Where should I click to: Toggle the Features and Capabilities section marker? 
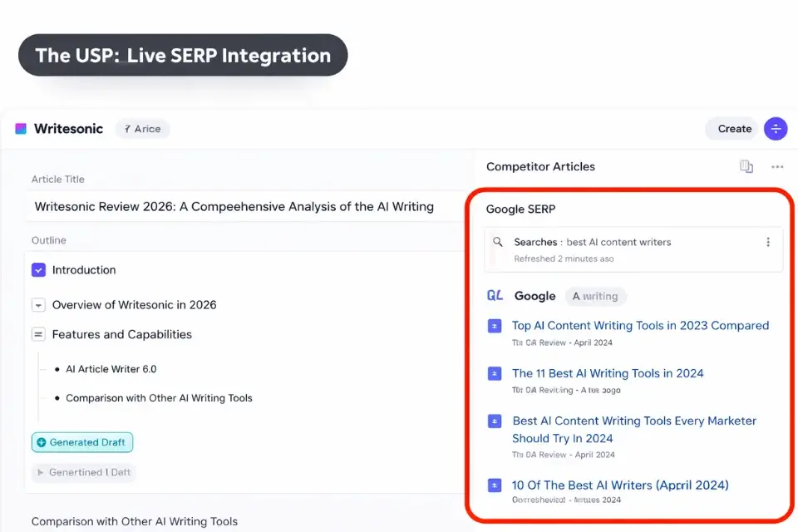[38, 334]
